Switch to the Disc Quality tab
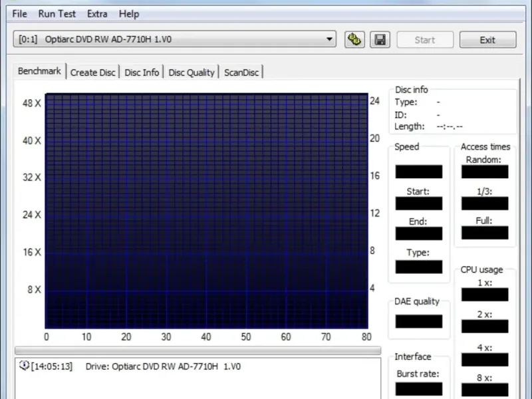 pyautogui.click(x=192, y=72)
